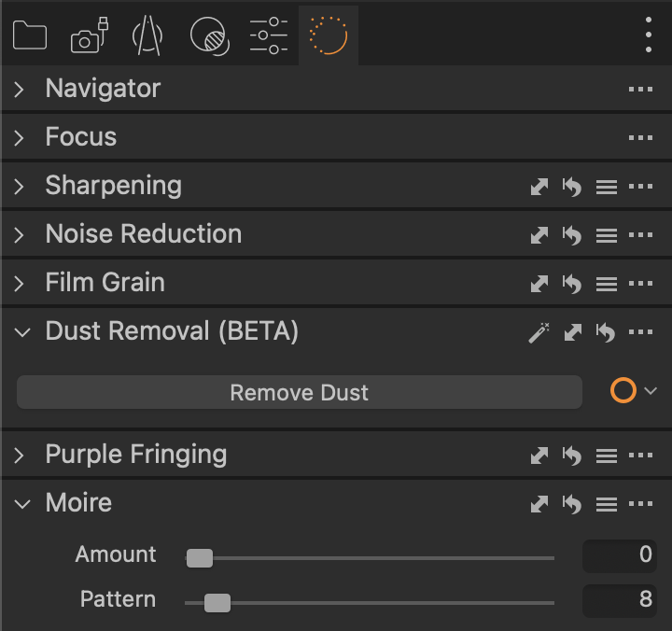The height and width of the screenshot is (631, 672).
Task: Click the Moire Amount slider handle
Action: (200, 558)
